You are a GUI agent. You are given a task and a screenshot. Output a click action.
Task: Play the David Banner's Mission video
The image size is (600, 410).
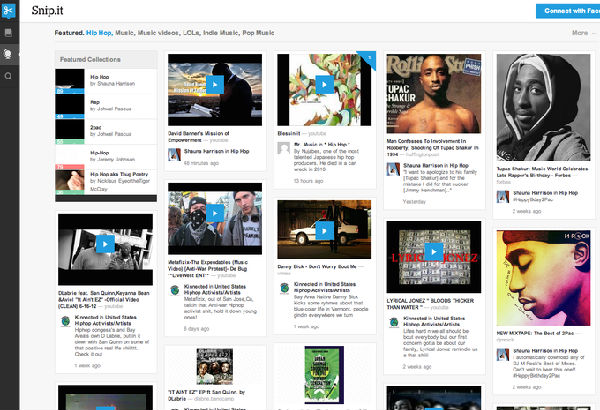click(x=212, y=85)
